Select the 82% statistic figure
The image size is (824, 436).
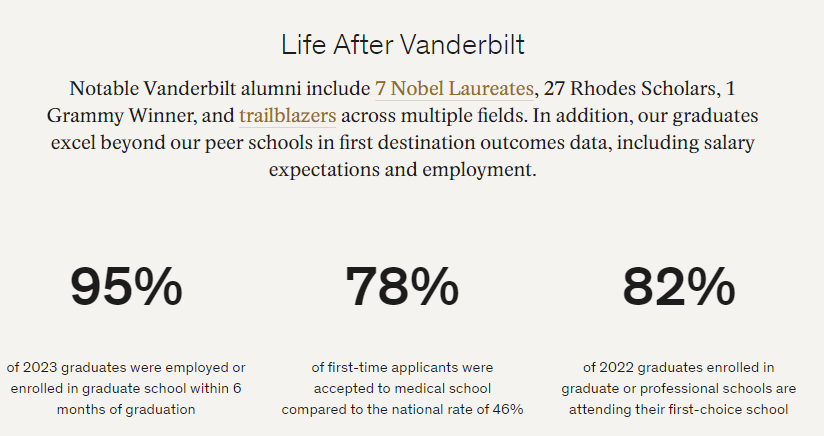pyautogui.click(x=678, y=287)
